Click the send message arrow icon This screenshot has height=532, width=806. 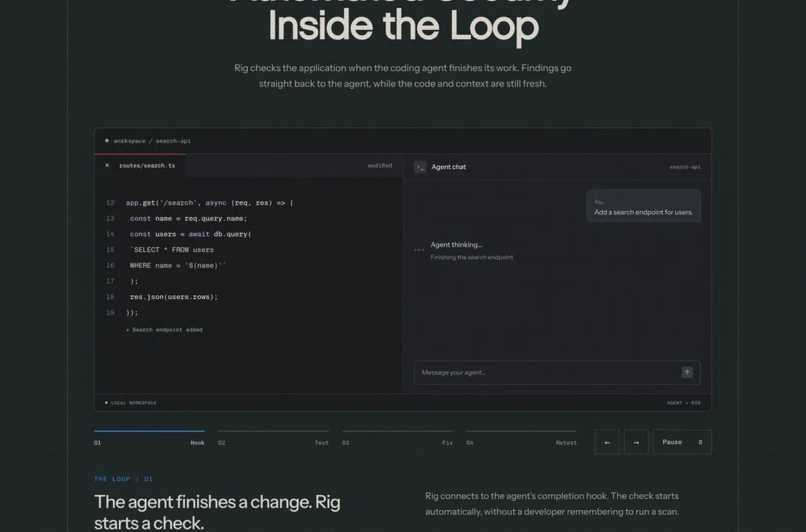pos(686,372)
